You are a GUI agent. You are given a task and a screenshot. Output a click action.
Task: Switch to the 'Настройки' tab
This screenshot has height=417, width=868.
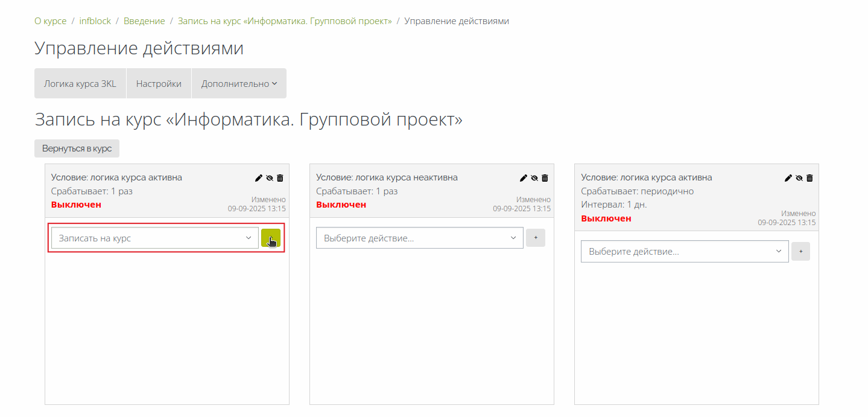(159, 84)
